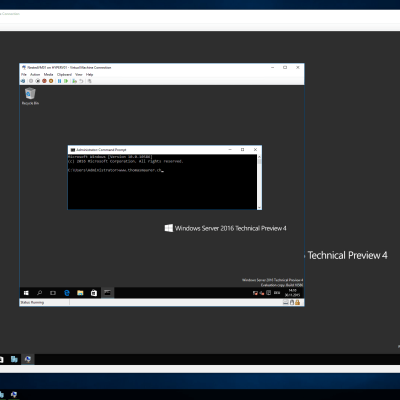Close the VM Connection window
400x400 pixels.
298,68
